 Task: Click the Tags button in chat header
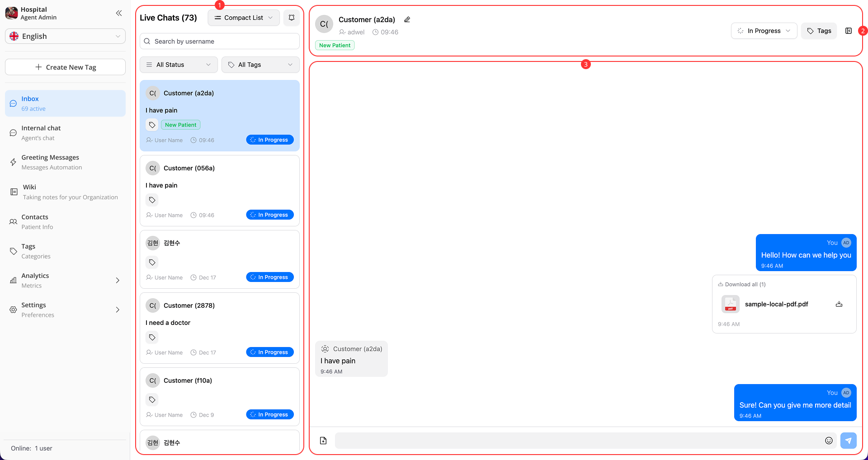tap(819, 31)
